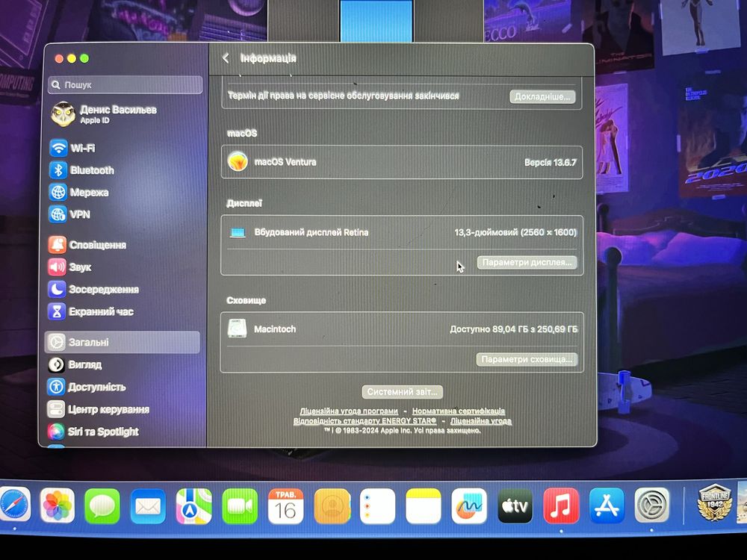This screenshot has width=747, height=560.
Task: Open Contacts app in Dock
Action: (x=332, y=505)
